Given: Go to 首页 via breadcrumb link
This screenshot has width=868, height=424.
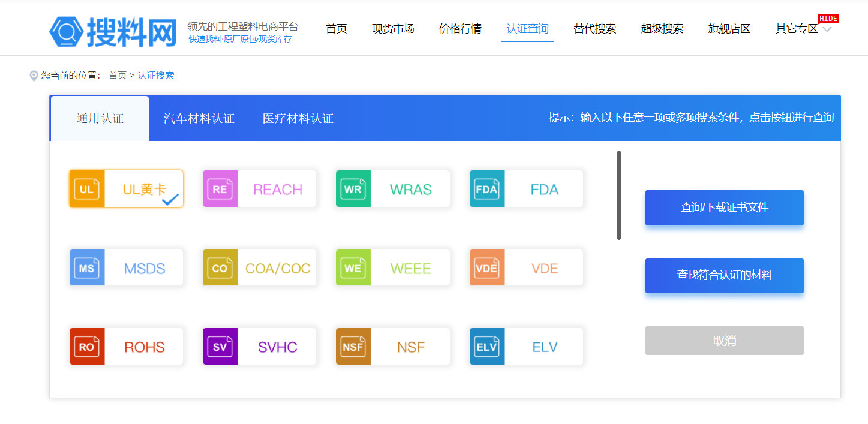Looking at the screenshot, I should (x=117, y=76).
